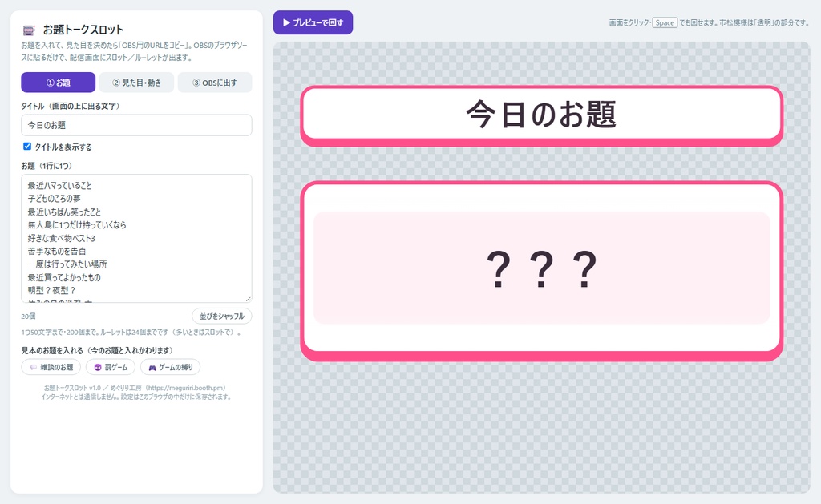Click the purple devil icon on 罰ゲーム
This screenshot has height=504, width=821.
97,368
